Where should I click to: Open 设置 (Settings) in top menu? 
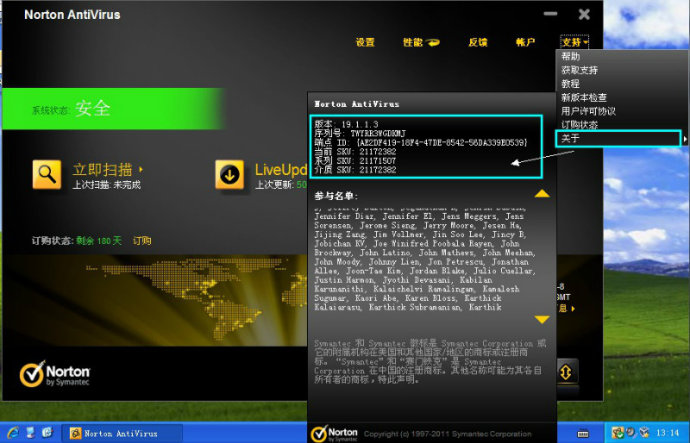click(x=365, y=42)
